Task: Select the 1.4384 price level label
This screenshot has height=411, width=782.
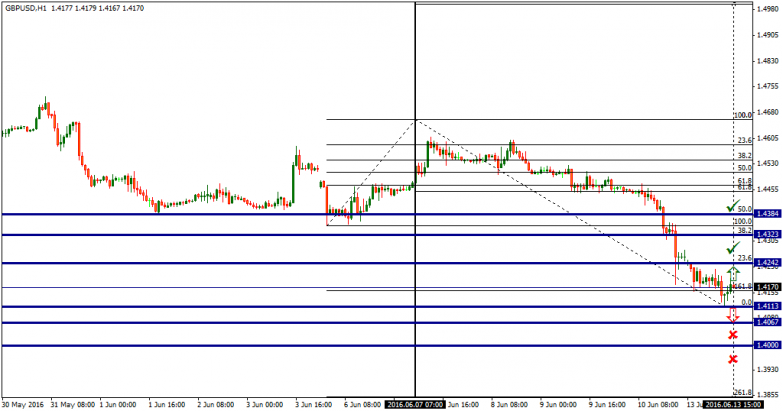Action: pos(767,213)
